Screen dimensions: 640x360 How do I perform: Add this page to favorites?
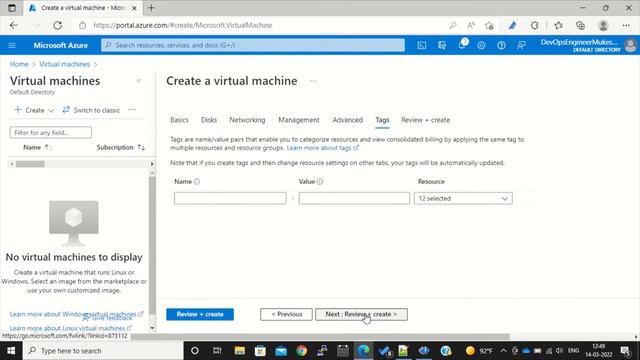489,25
